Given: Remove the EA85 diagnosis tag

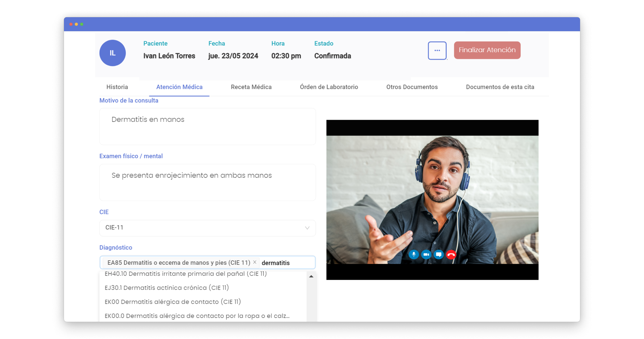Looking at the screenshot, I should 255,262.
